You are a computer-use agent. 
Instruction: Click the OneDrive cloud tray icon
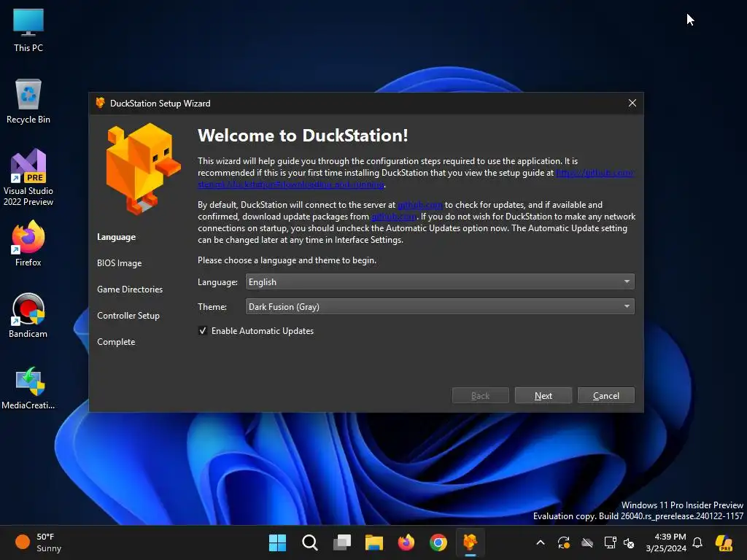click(587, 542)
